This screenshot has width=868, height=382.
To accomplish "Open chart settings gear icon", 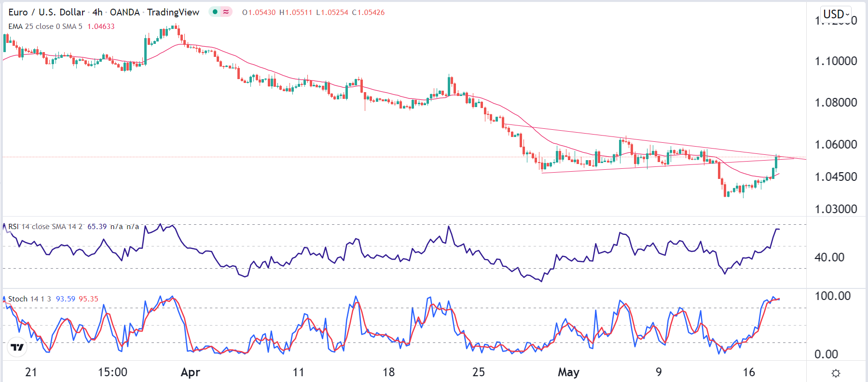I will click(x=836, y=373).
